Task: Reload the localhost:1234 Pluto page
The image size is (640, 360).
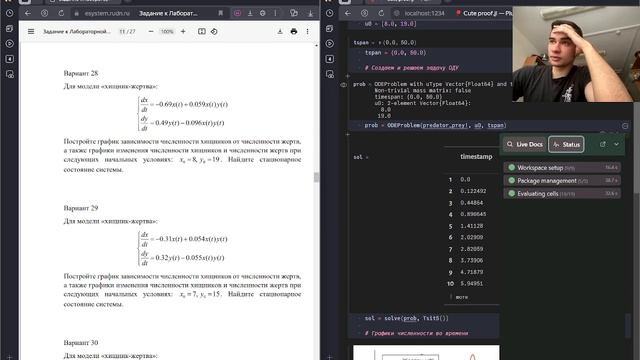Action: tap(381, 13)
